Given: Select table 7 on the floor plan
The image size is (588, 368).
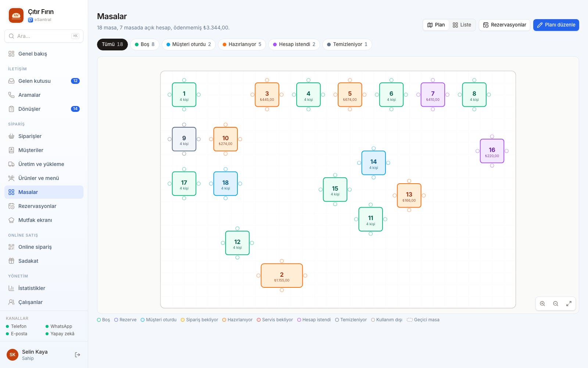Looking at the screenshot, I should pyautogui.click(x=433, y=95).
